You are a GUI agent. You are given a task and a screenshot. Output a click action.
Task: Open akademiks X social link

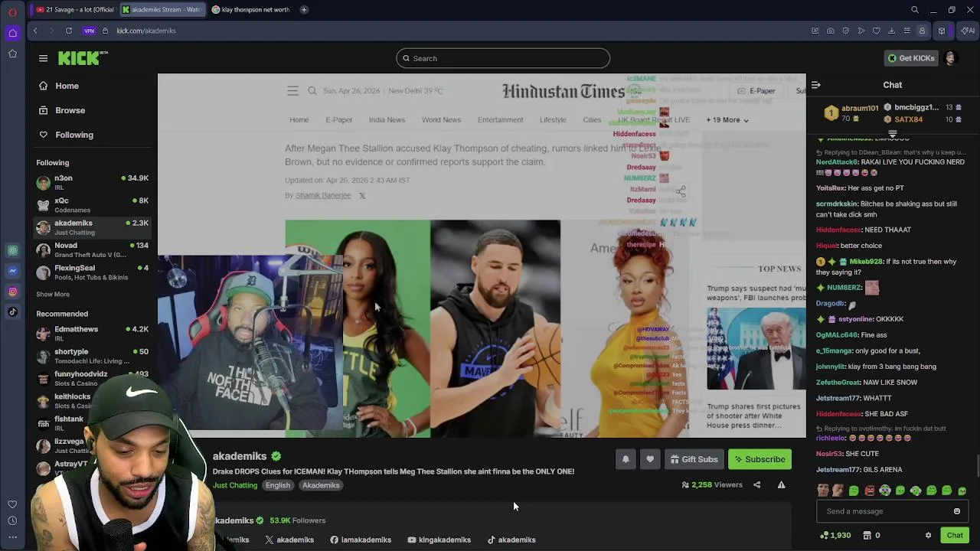pyautogui.click(x=289, y=540)
